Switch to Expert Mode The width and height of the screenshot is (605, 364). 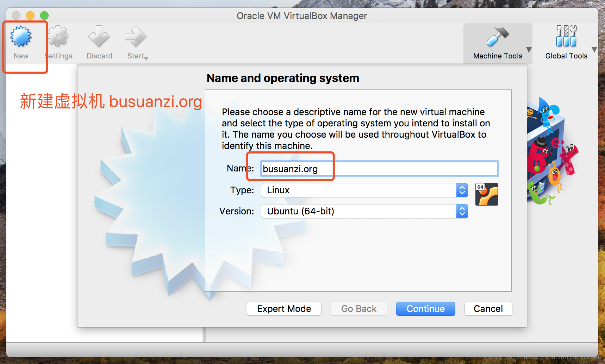284,309
